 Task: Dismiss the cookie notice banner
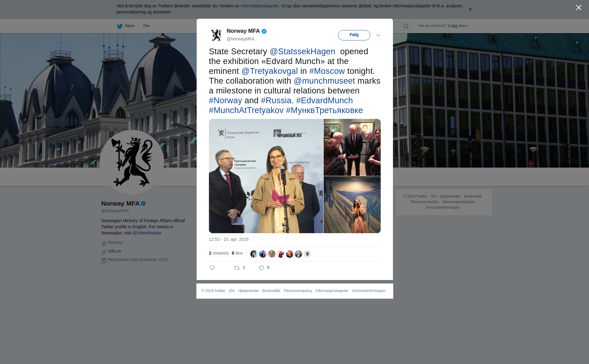470,9
